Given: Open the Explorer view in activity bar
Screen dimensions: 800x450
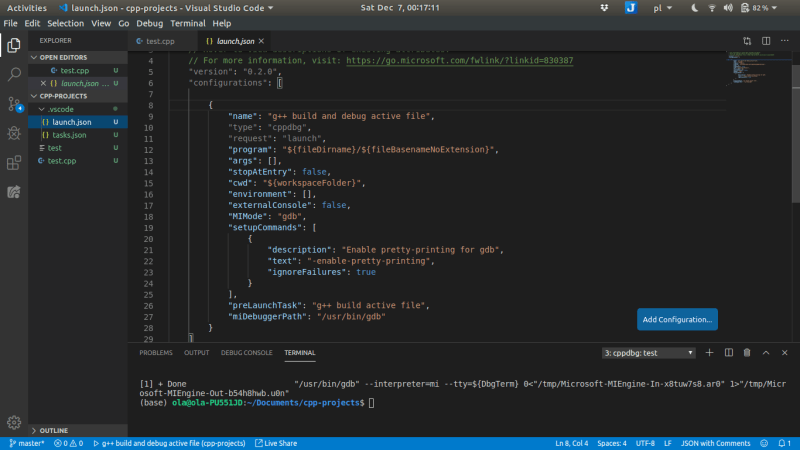Looking at the screenshot, I should pyautogui.click(x=14, y=45).
